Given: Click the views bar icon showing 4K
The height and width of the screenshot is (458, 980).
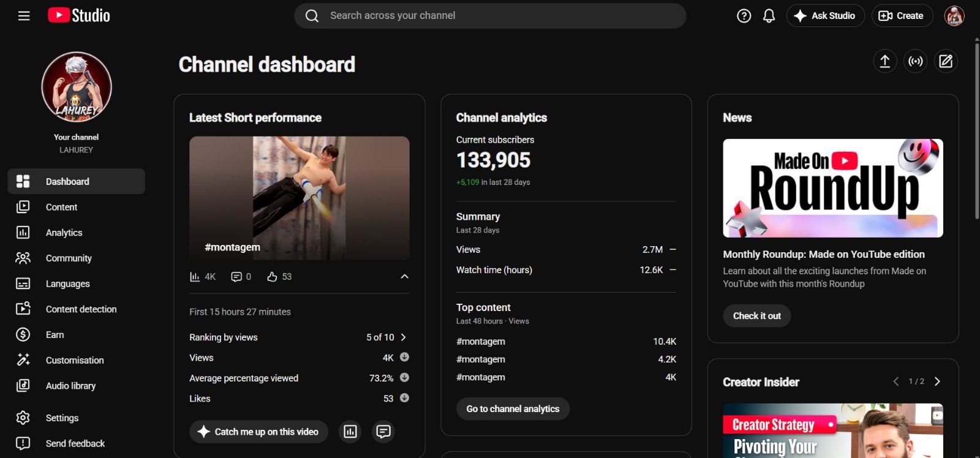Looking at the screenshot, I should [203, 277].
